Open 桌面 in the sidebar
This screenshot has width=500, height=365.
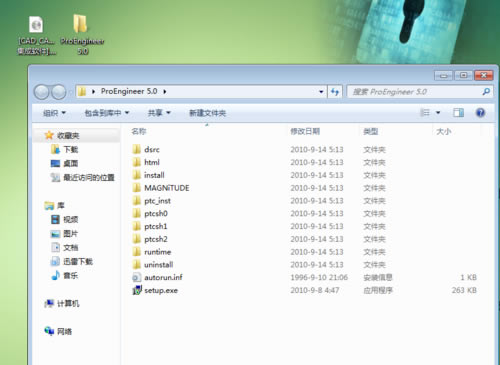pos(64,163)
